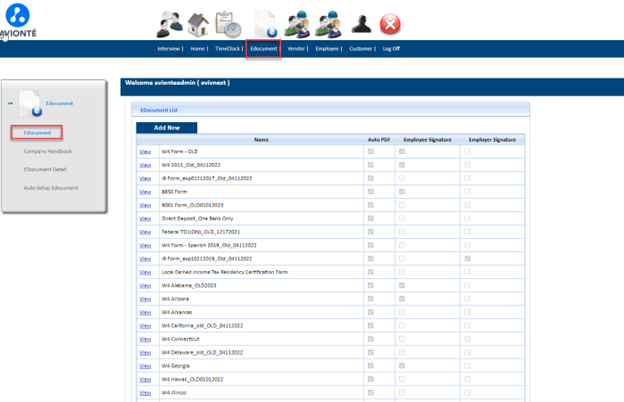Click View link for W4 Georgia
624x402 pixels.
(145, 366)
